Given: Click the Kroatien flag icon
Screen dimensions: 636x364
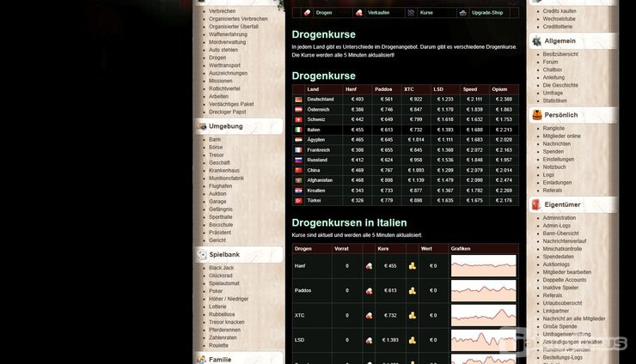Looking at the screenshot, I should tap(298, 191).
